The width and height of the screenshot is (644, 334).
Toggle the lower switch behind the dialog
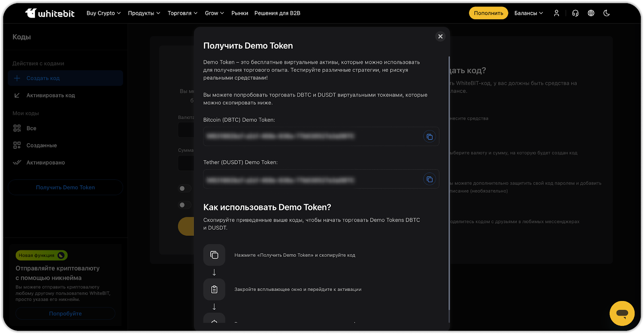point(184,205)
